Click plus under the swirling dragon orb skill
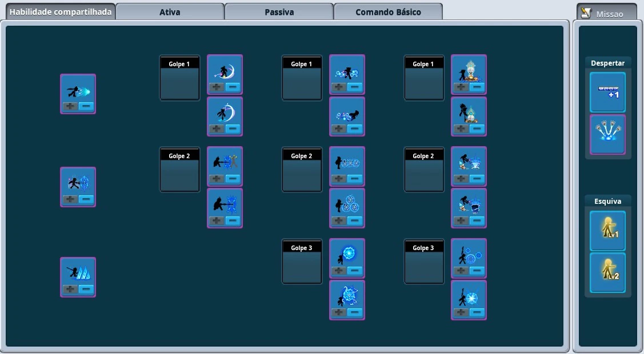This screenshot has height=354, width=644. point(339,312)
